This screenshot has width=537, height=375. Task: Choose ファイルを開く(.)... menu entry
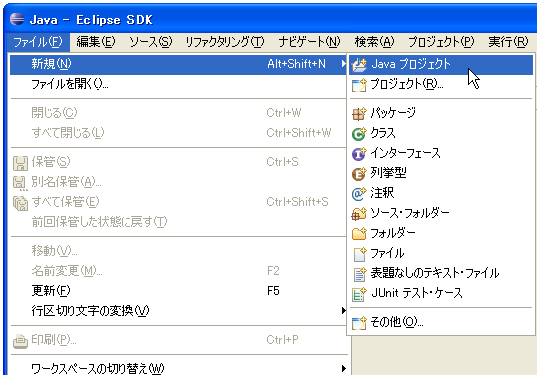point(178,84)
